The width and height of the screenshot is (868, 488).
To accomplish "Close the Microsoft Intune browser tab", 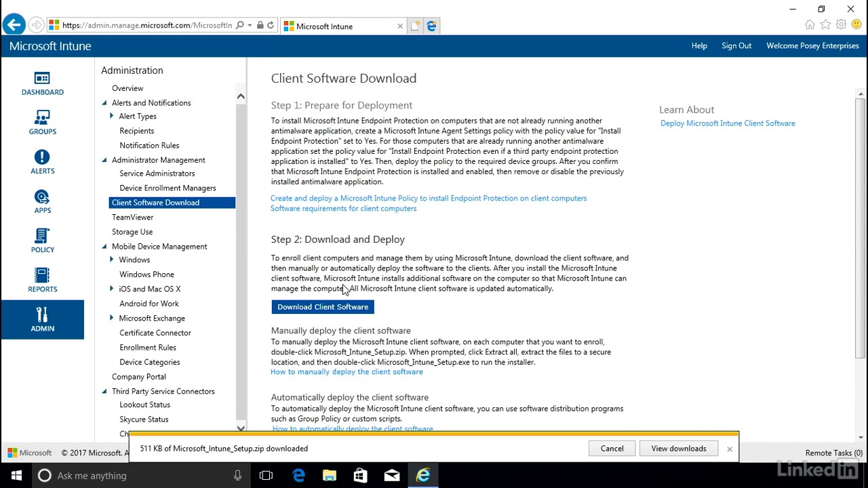I will (x=400, y=26).
